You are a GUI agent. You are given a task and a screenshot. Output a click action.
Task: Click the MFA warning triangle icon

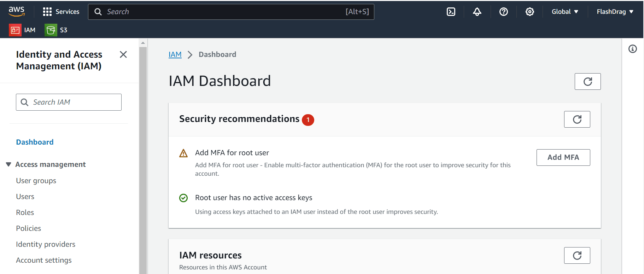coord(183,153)
